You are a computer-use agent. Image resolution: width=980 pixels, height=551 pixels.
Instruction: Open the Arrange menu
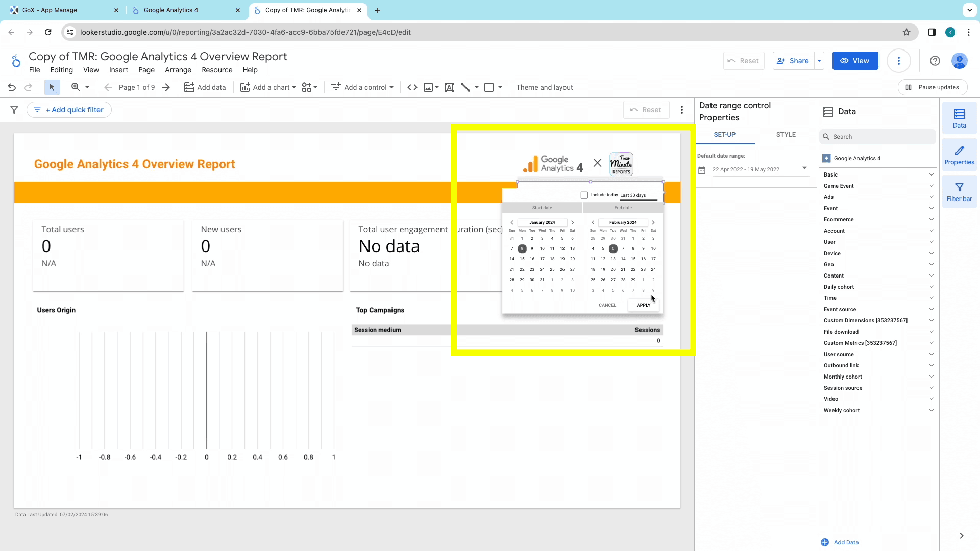(x=178, y=70)
